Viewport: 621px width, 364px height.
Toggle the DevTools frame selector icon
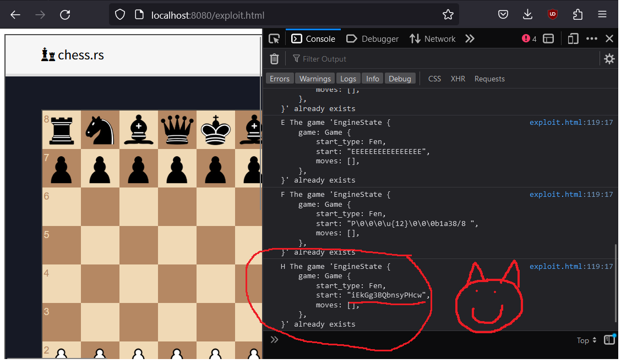(548, 39)
